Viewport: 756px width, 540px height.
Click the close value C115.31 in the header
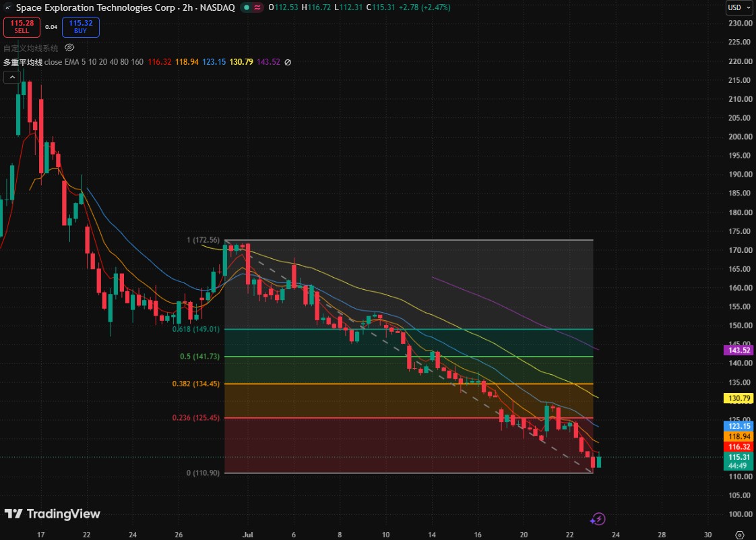click(x=381, y=7)
